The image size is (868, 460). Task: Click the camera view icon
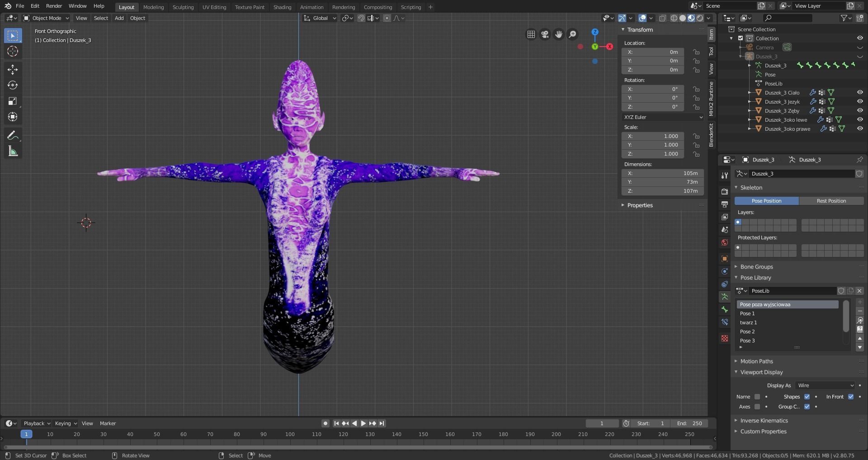[545, 34]
